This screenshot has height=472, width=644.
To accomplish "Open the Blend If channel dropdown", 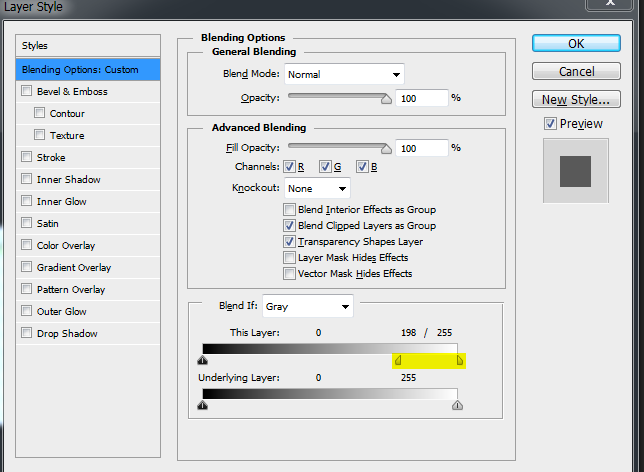I will (x=308, y=306).
